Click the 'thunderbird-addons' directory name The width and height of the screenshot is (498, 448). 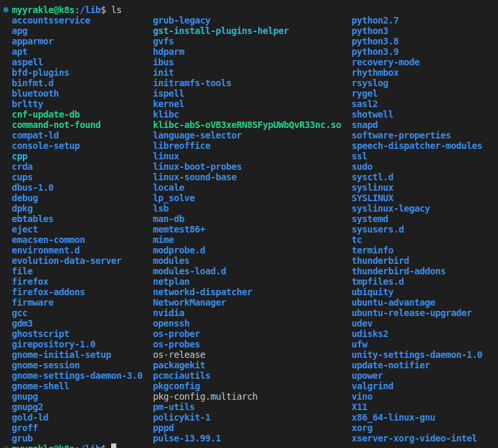point(399,271)
